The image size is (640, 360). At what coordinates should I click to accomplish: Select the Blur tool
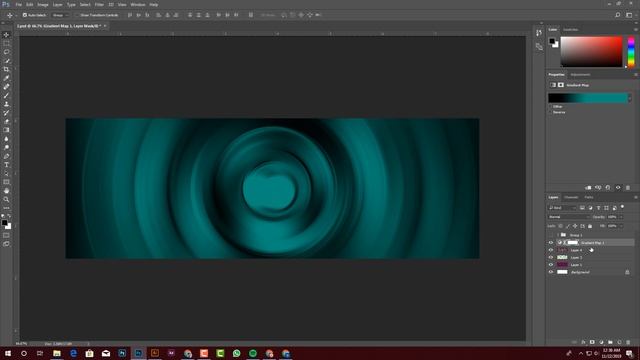click(x=6, y=139)
